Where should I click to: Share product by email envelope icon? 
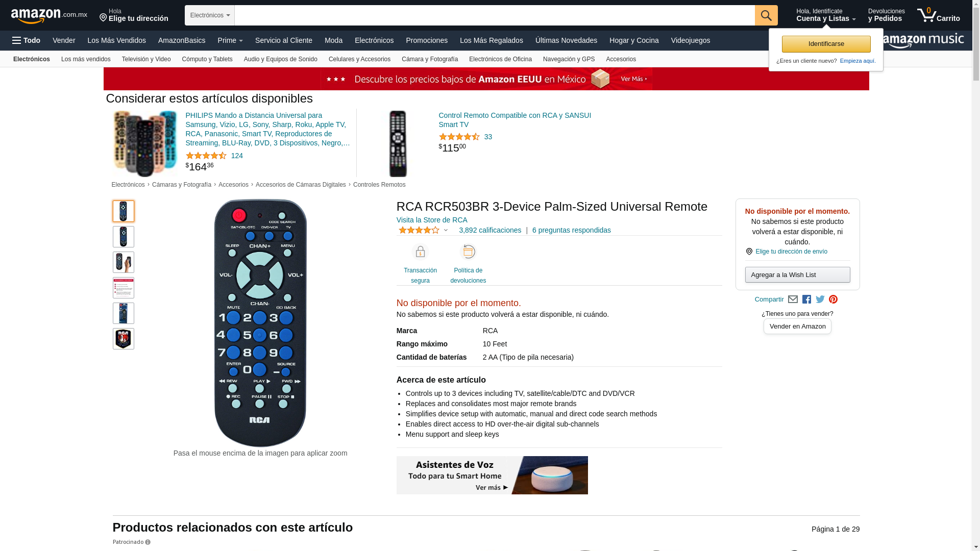coord(793,299)
